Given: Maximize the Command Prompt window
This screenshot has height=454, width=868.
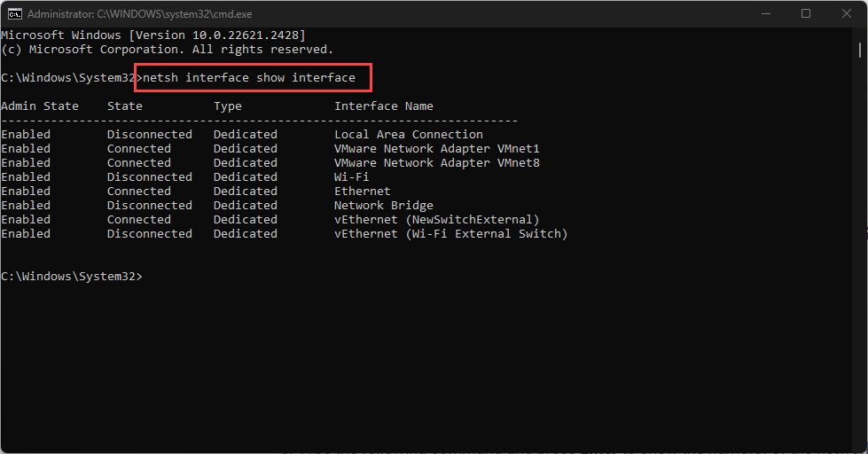Looking at the screenshot, I should pyautogui.click(x=805, y=13).
